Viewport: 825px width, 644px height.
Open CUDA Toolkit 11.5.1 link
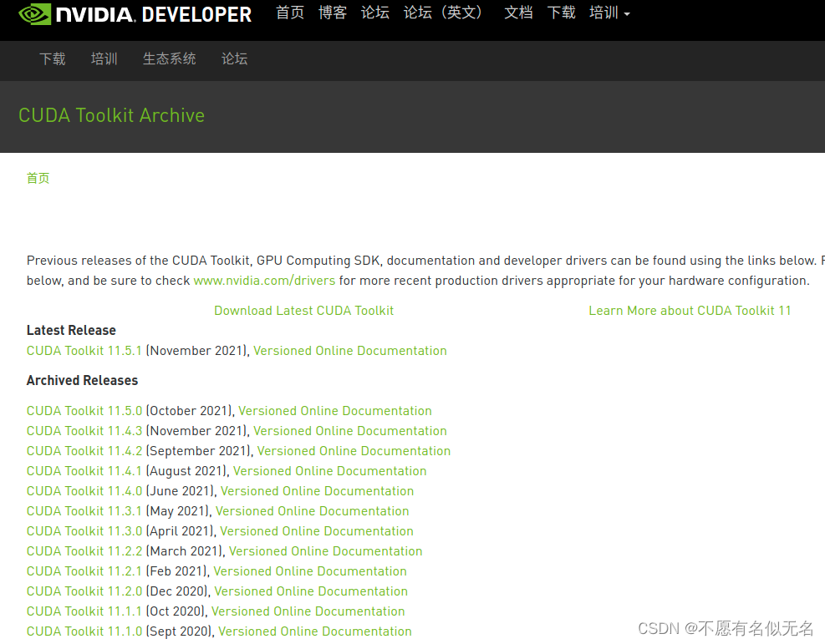(84, 351)
